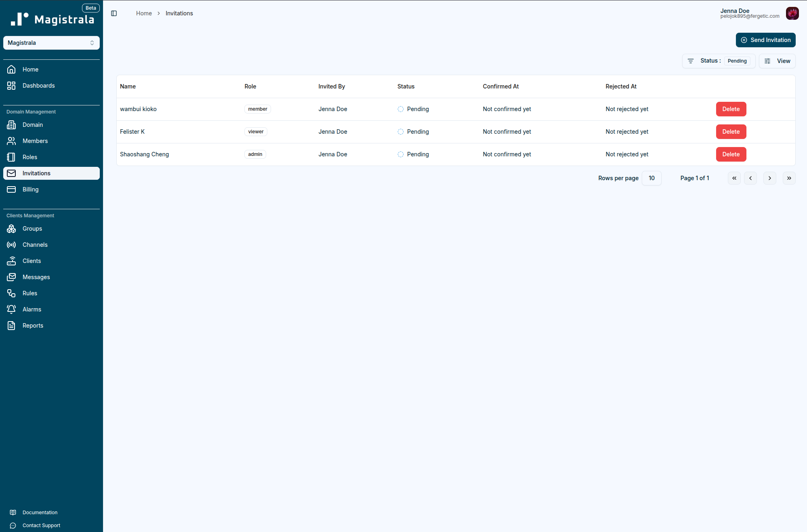Open the Reports page
The image size is (807, 532).
click(x=33, y=326)
